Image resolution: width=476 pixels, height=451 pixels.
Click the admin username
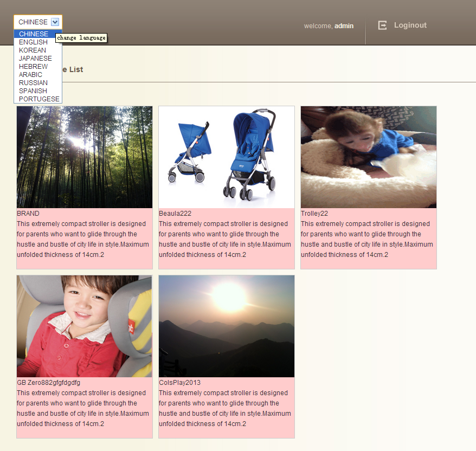(344, 26)
